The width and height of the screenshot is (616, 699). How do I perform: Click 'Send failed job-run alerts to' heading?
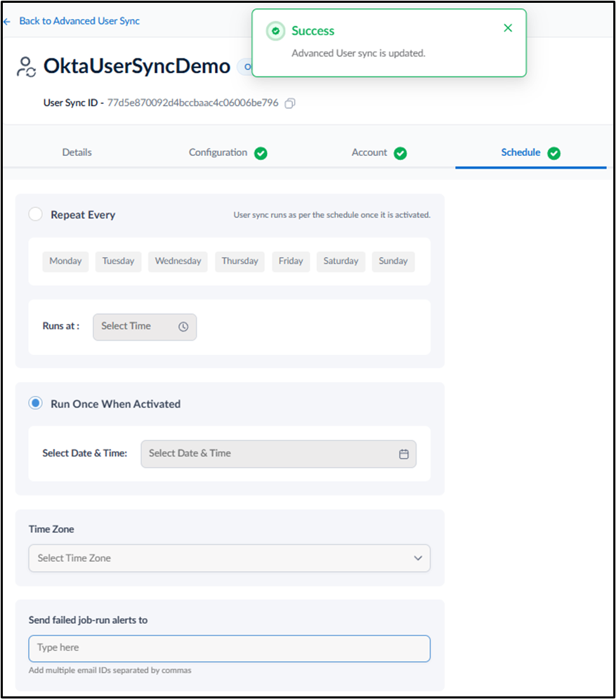pos(88,620)
